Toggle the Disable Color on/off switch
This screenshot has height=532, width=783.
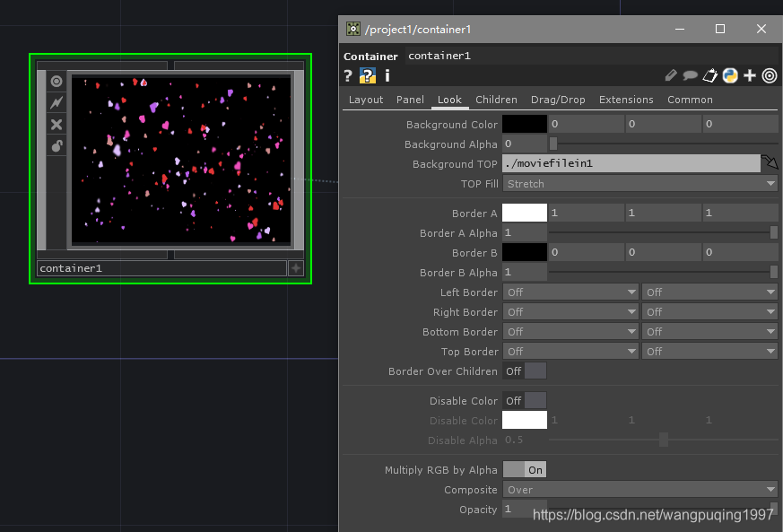[x=525, y=401]
